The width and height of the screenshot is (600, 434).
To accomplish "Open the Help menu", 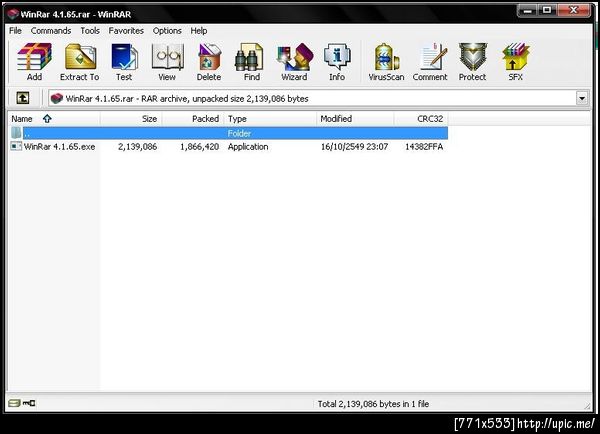I will 199,31.
